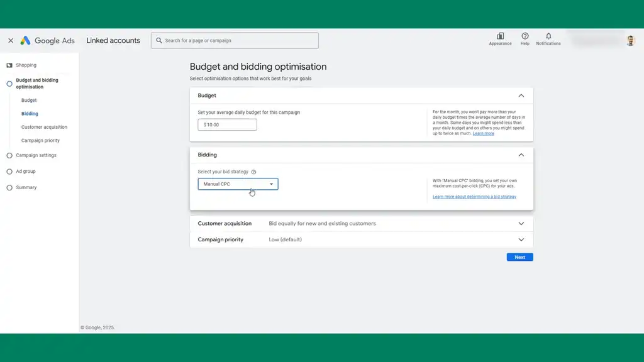Open the Appearance settings icon

point(500,36)
